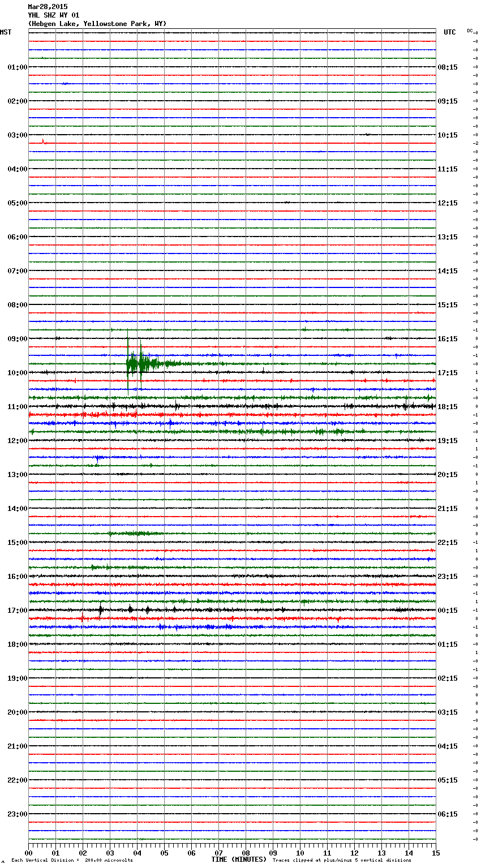481x868 pixels.
Task: Click the 08:15 UTC time label
Action: [448, 67]
